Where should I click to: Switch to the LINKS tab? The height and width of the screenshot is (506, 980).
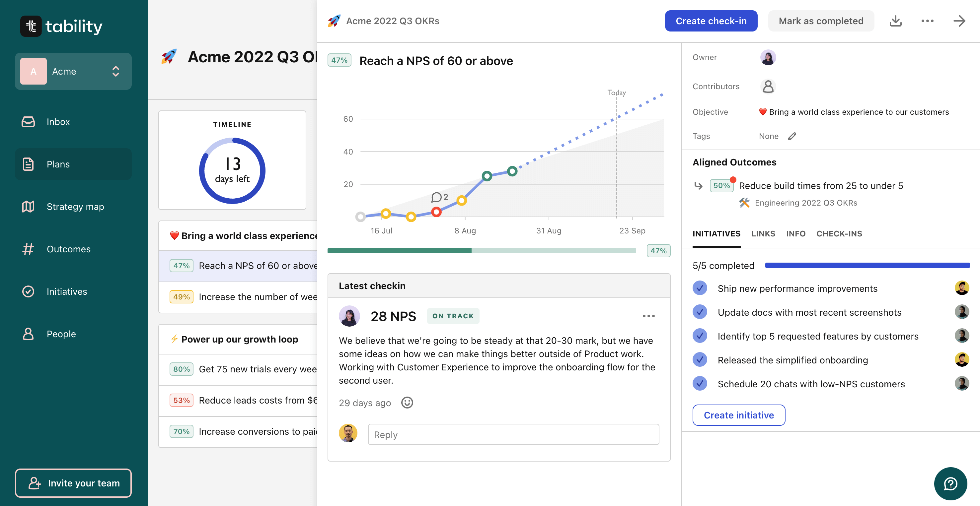[763, 233]
